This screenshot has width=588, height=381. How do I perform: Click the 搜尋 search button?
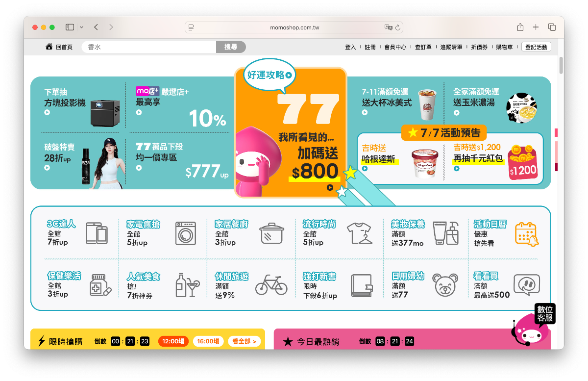pos(231,46)
